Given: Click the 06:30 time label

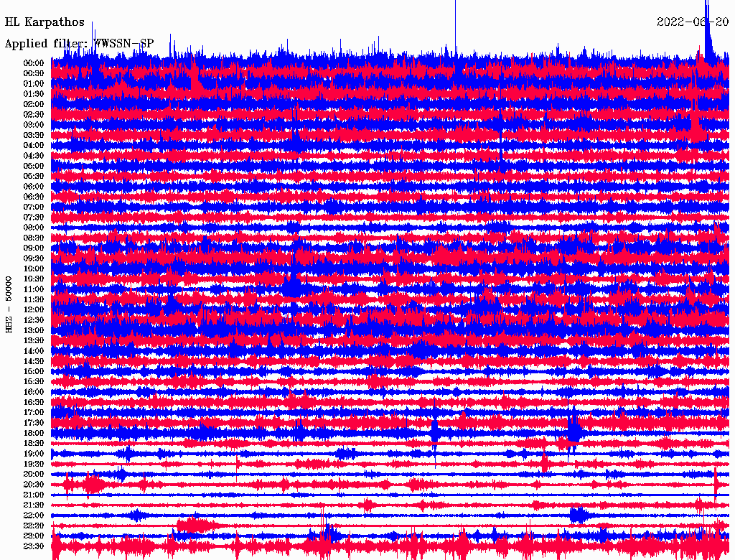Looking at the screenshot, I should (x=34, y=197).
